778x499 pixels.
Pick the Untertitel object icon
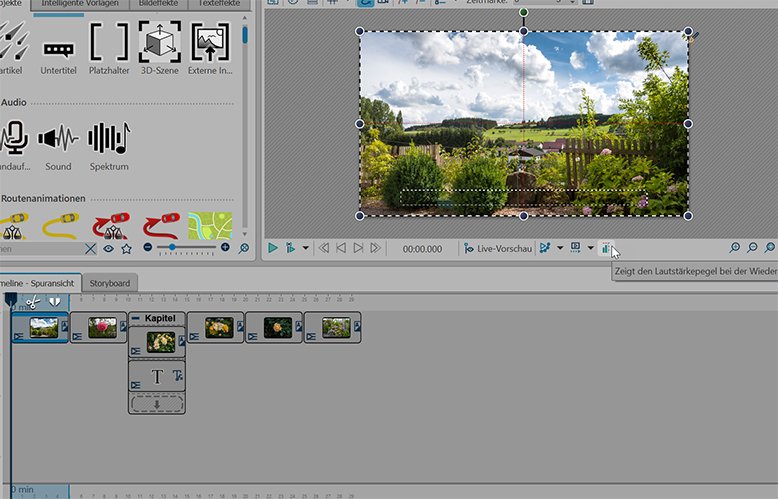pos(59,48)
